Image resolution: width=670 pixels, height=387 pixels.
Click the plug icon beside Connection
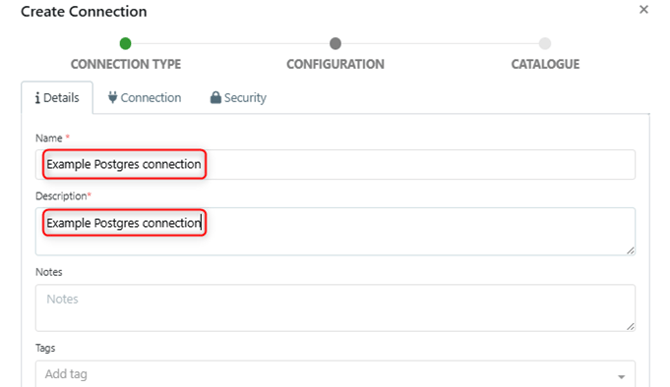112,97
